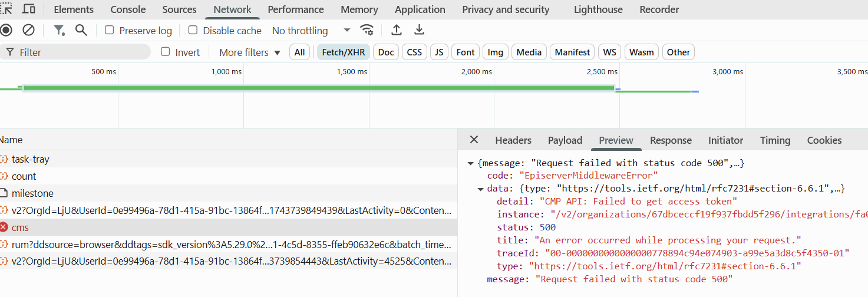Click the import HAR upload icon
868x297 pixels.
(x=397, y=30)
